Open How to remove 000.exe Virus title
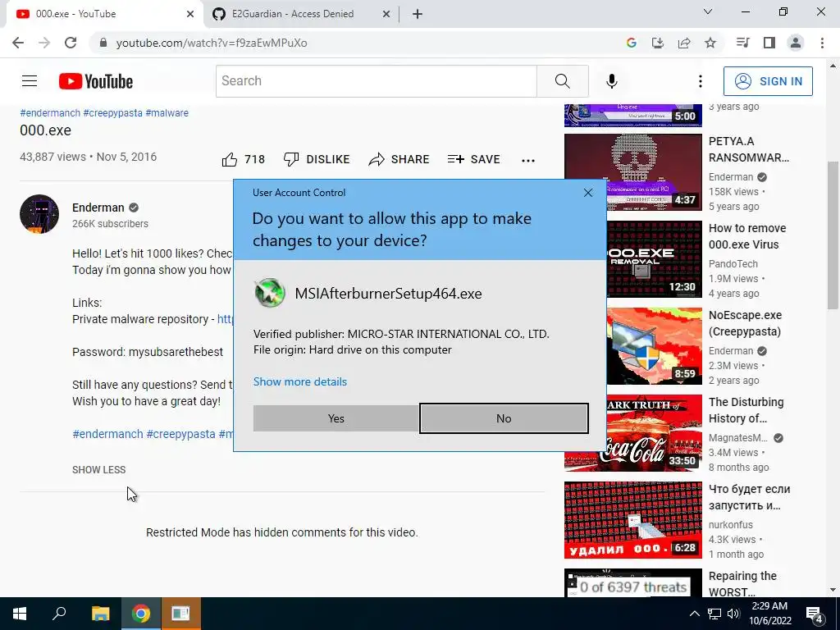This screenshot has height=630, width=840. 747,236
